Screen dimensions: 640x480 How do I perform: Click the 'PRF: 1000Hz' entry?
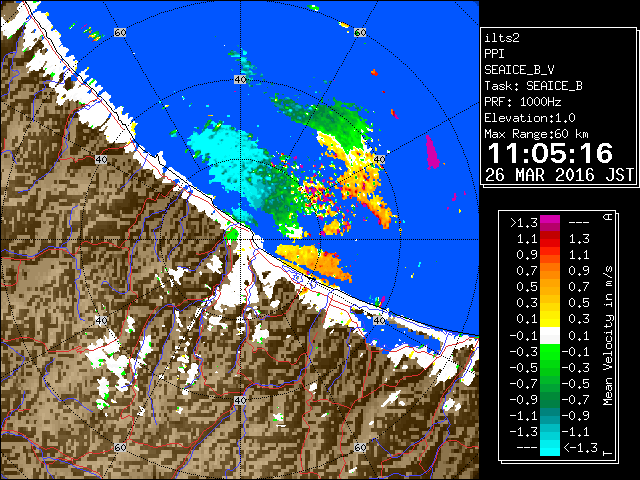(523, 102)
